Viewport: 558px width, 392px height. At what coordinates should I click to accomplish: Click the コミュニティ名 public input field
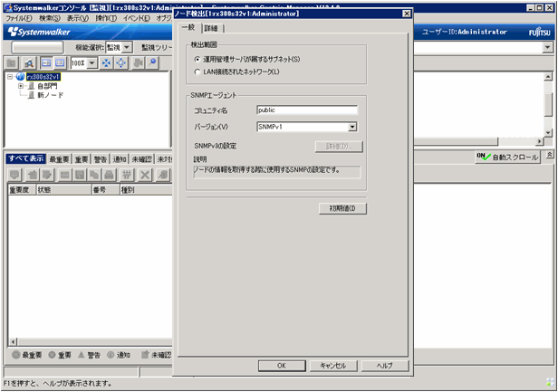307,110
